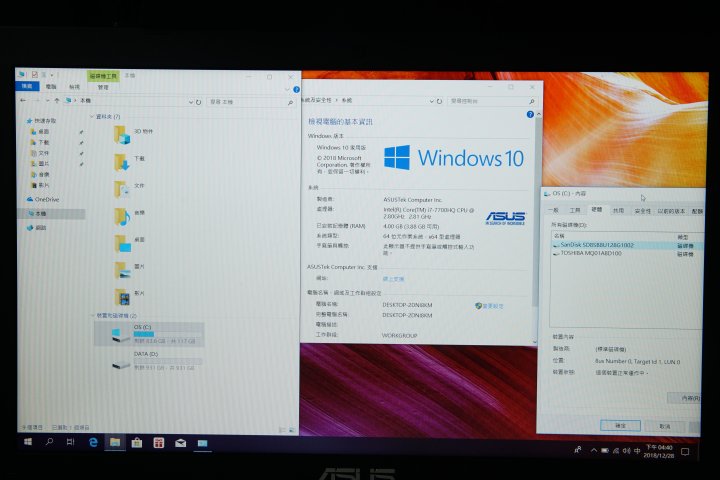Open the 檔案 ribbon tab
The image size is (720, 480).
[27, 86]
